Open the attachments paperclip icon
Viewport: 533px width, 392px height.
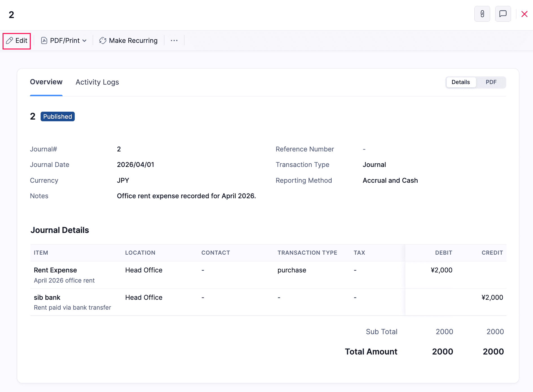point(482,14)
